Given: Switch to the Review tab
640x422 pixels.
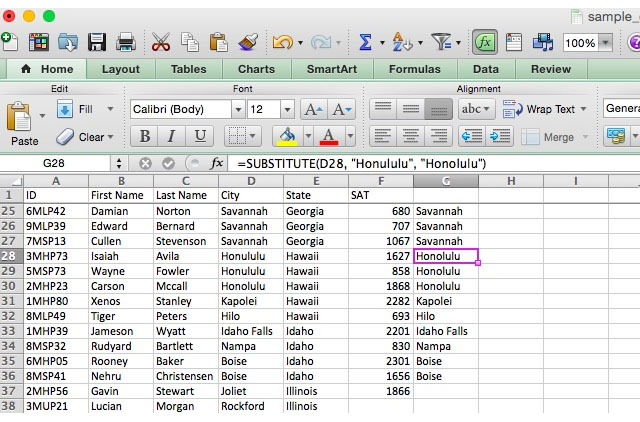Looking at the screenshot, I should tap(551, 69).
